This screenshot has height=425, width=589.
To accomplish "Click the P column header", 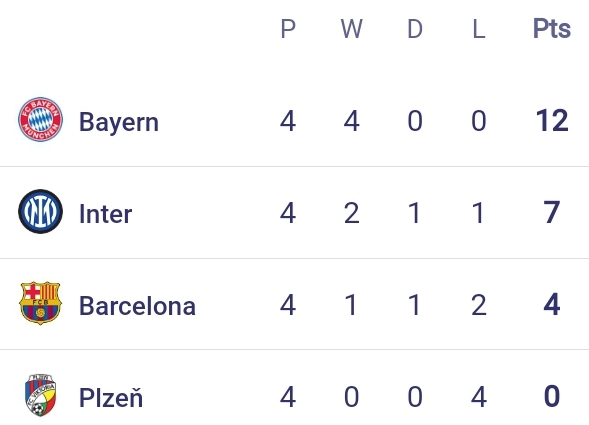I will point(288,29).
